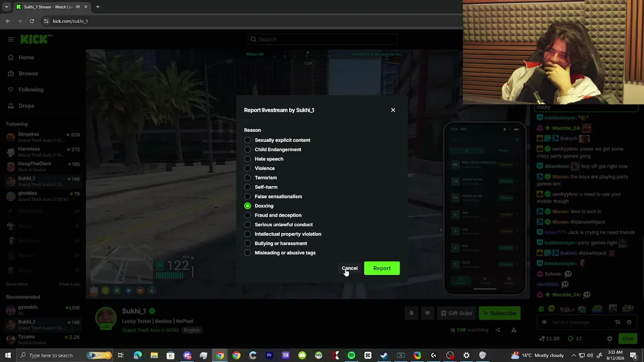Focus the Kick search box

point(322,39)
